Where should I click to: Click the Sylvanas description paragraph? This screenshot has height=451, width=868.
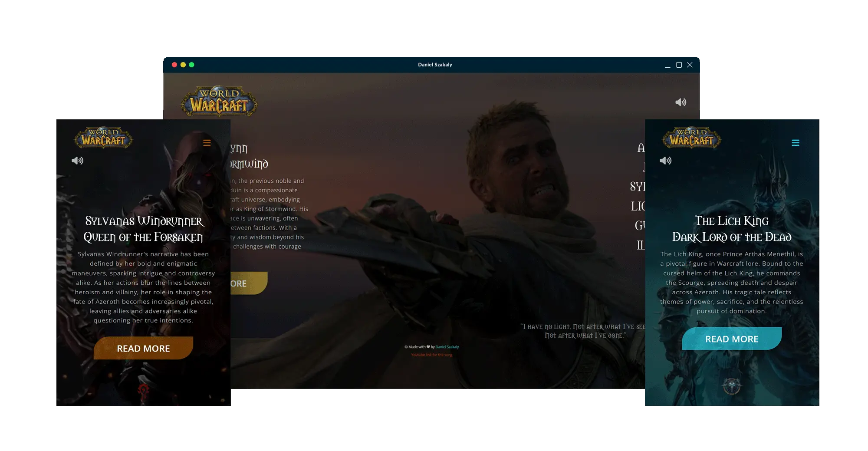143,287
